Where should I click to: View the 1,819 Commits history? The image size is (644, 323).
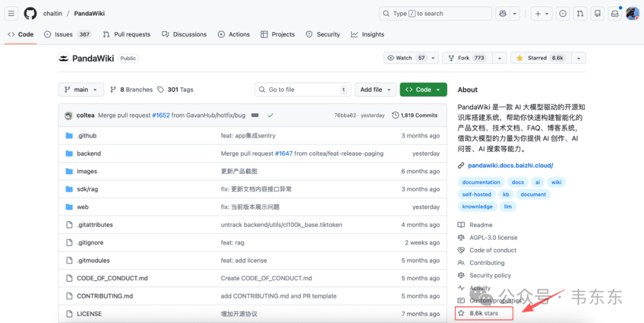pos(415,115)
